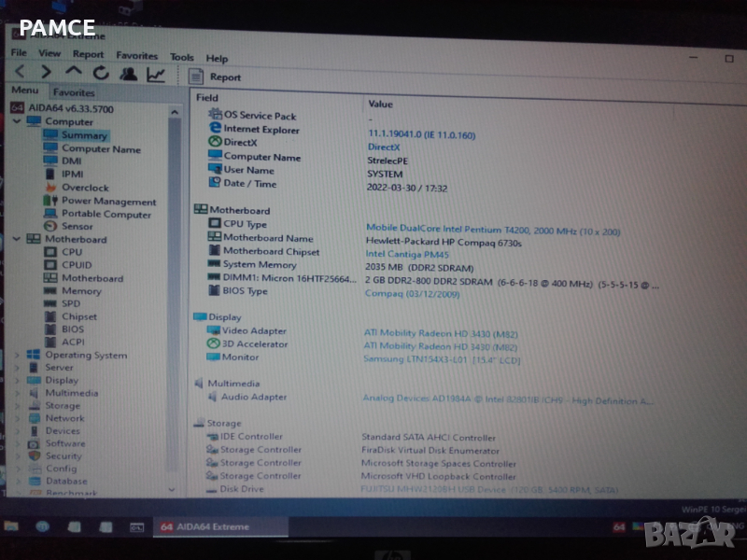Click the Report button in the toolbar
Viewport: 747px width, 560px height.
(x=216, y=77)
